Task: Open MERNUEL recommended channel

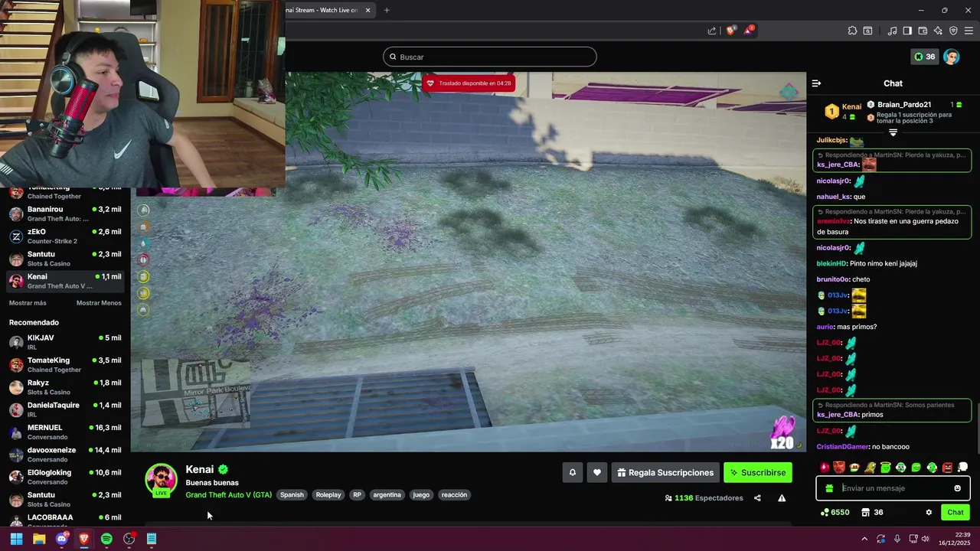Action: 65,432
